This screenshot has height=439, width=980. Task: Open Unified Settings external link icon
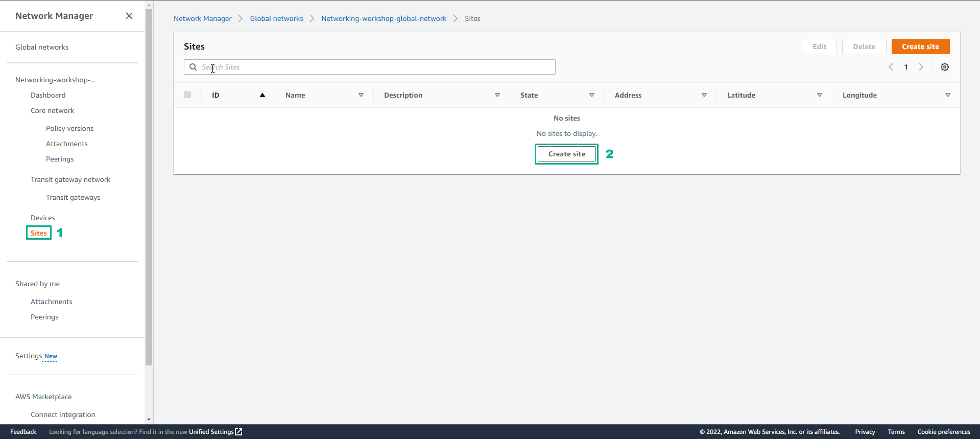(x=238, y=432)
